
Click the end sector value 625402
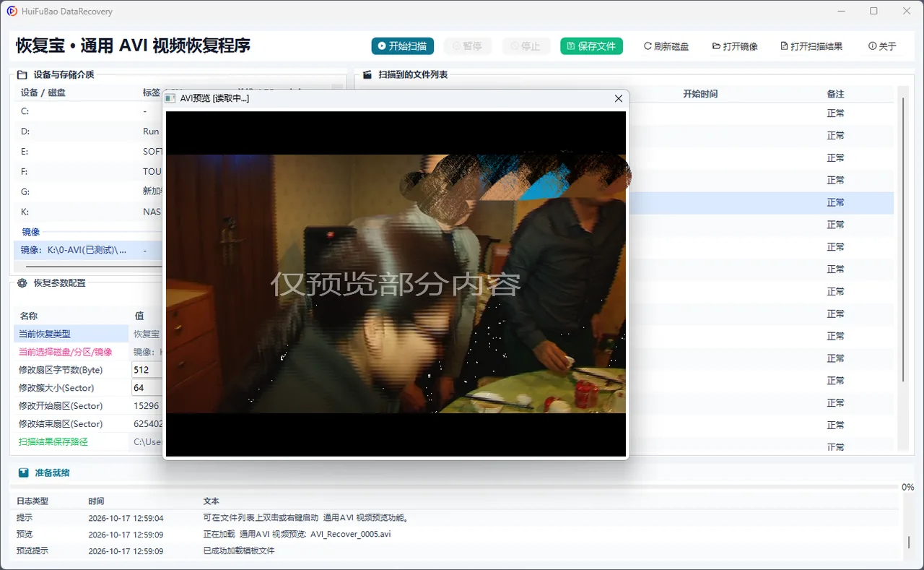click(x=148, y=424)
